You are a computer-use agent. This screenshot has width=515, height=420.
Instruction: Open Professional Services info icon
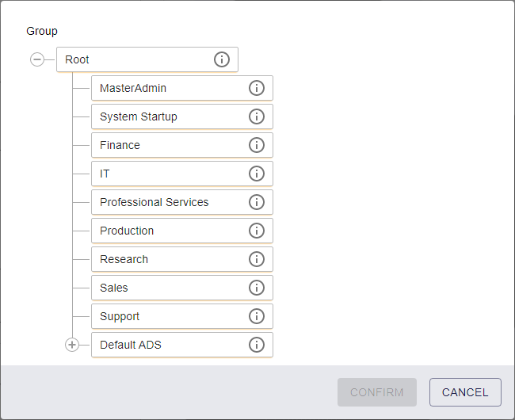click(257, 202)
